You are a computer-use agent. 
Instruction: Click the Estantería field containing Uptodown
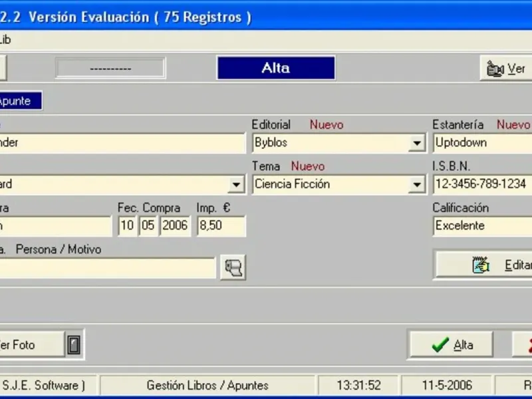(x=483, y=143)
